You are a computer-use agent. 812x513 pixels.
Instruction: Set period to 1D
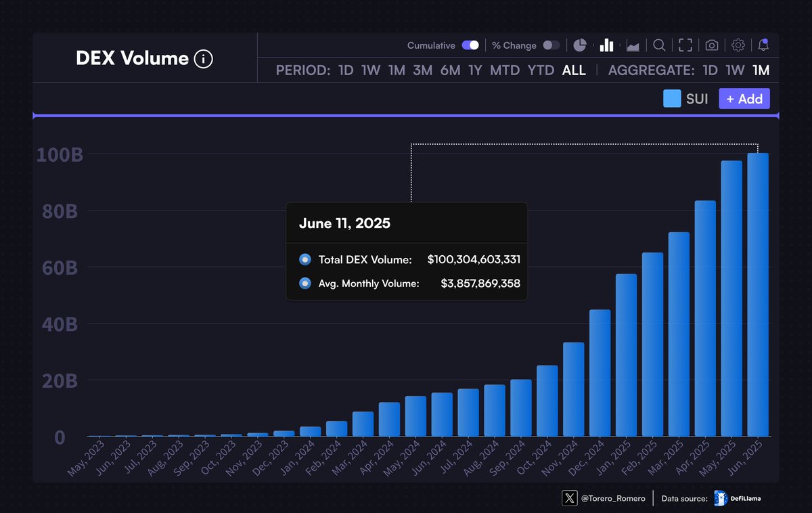pyautogui.click(x=346, y=70)
